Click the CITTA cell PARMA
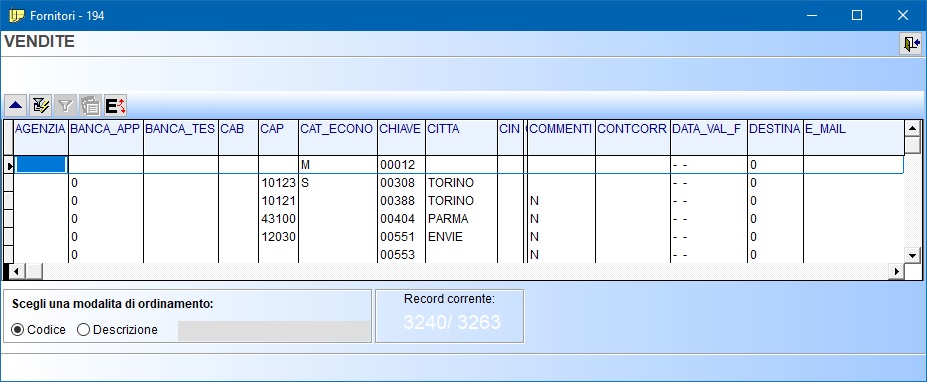 coord(461,219)
